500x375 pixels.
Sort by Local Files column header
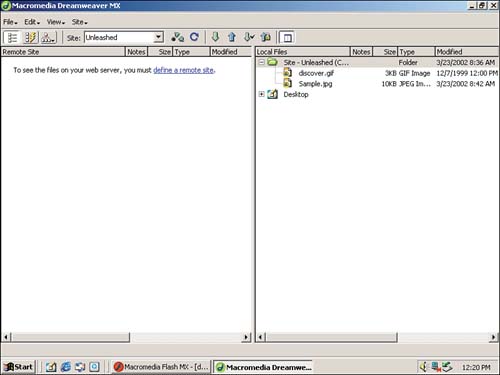303,52
